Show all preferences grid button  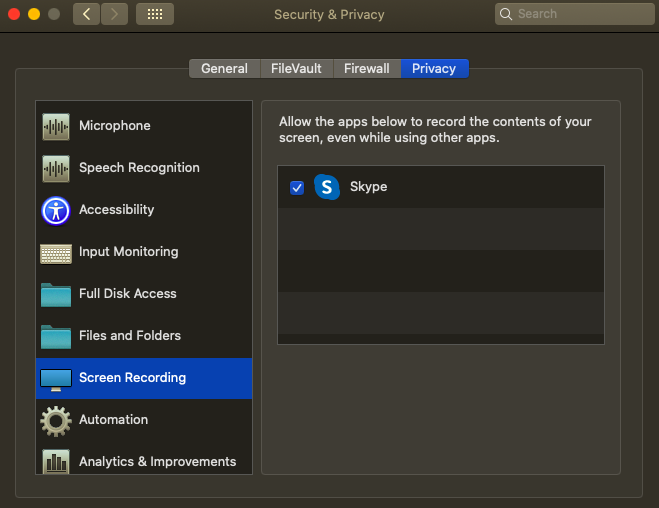click(154, 14)
